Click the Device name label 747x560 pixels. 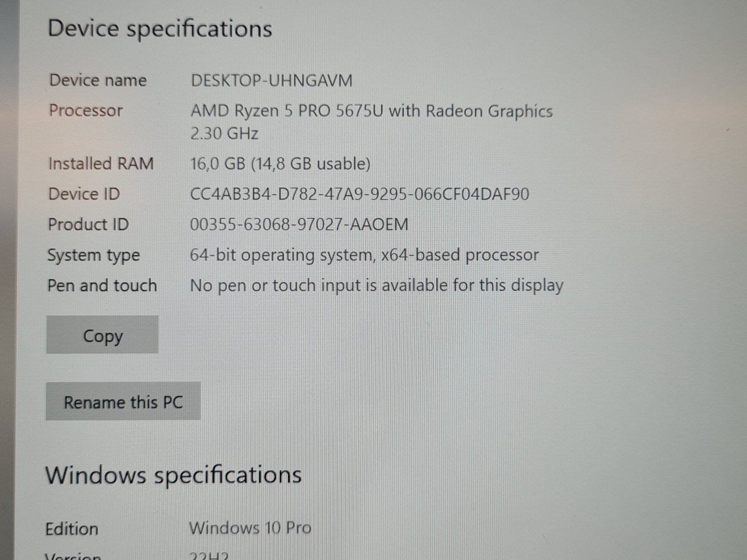click(98, 80)
